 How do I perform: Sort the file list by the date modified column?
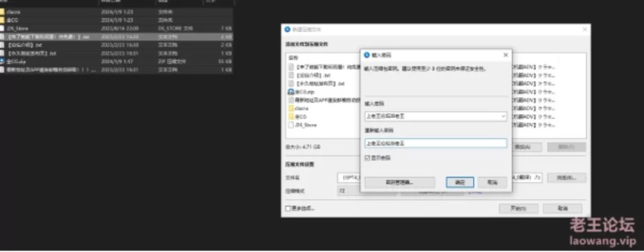pos(127,2)
